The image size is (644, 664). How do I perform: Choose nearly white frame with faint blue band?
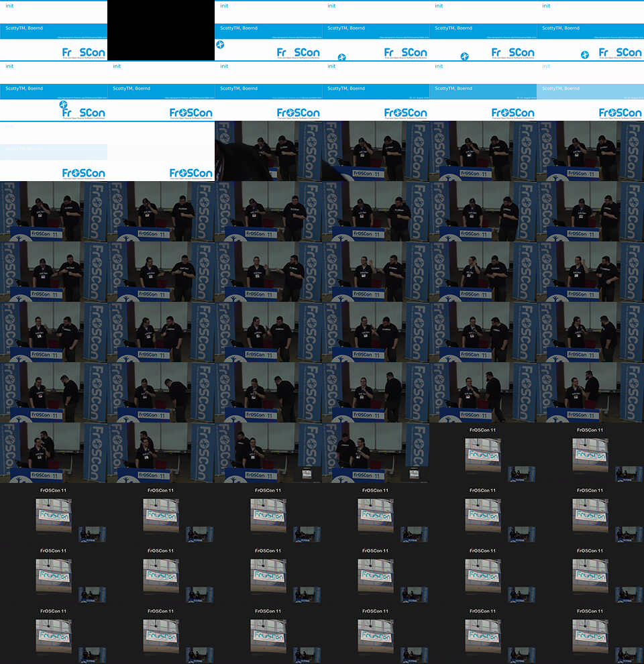pyautogui.click(x=54, y=151)
